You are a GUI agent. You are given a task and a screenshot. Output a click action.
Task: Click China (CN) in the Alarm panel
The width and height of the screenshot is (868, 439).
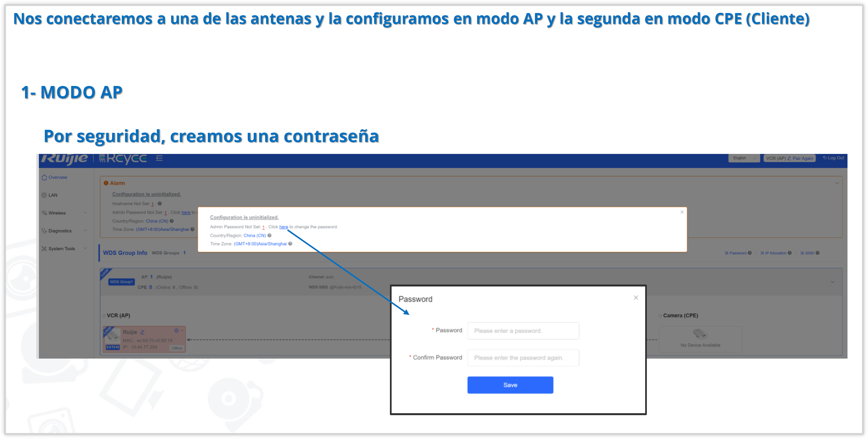point(157,221)
